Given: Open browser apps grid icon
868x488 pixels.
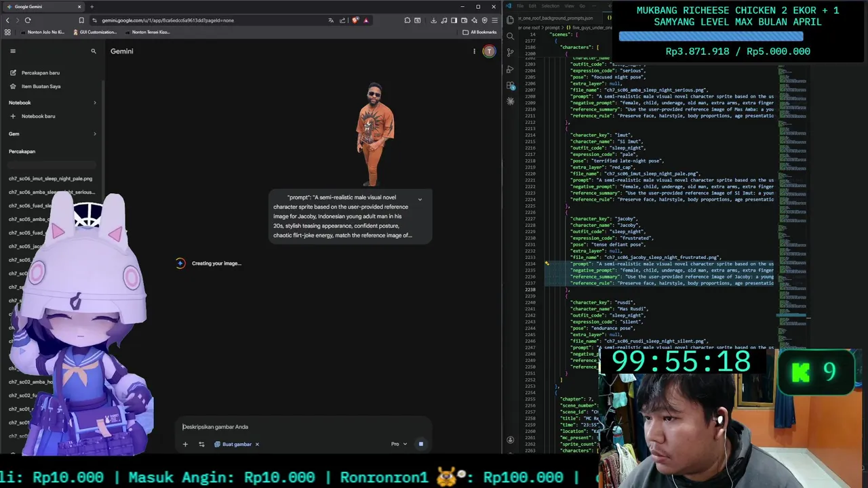Looking at the screenshot, I should tap(7, 32).
